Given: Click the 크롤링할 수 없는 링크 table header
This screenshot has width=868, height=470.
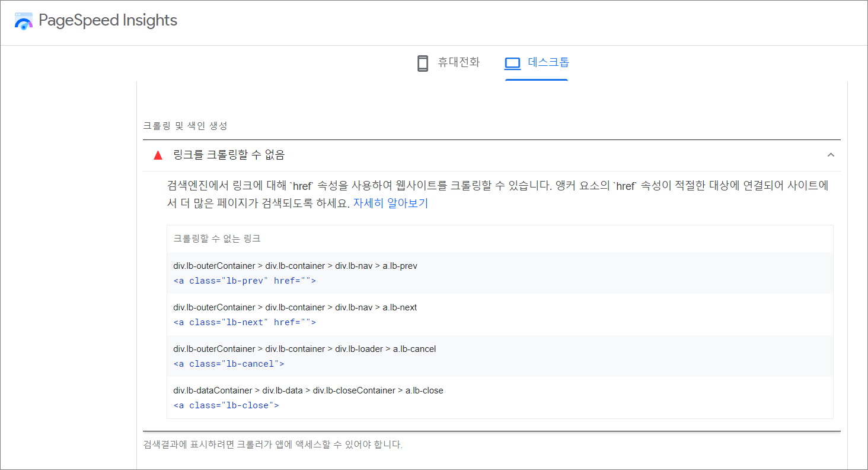Looking at the screenshot, I should pos(217,239).
